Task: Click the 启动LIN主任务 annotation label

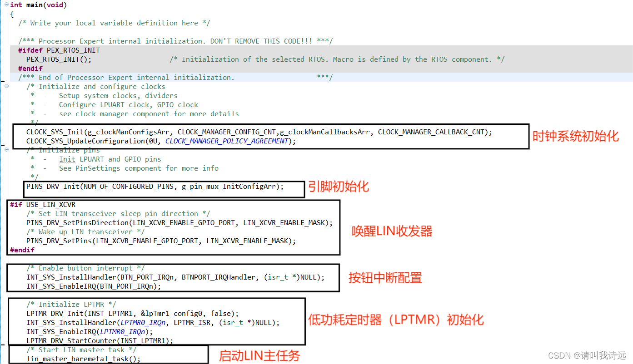Action: point(259,356)
